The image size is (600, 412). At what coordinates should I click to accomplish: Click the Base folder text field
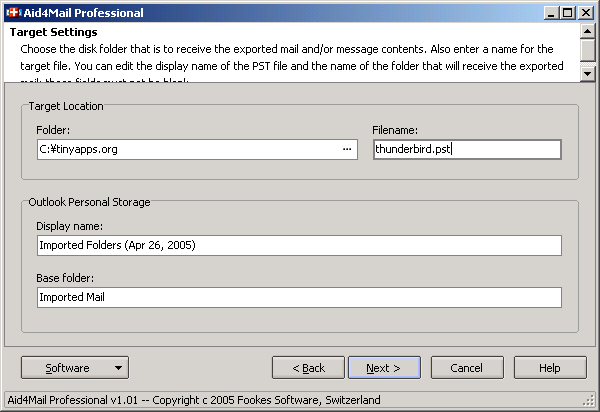pos(298,297)
